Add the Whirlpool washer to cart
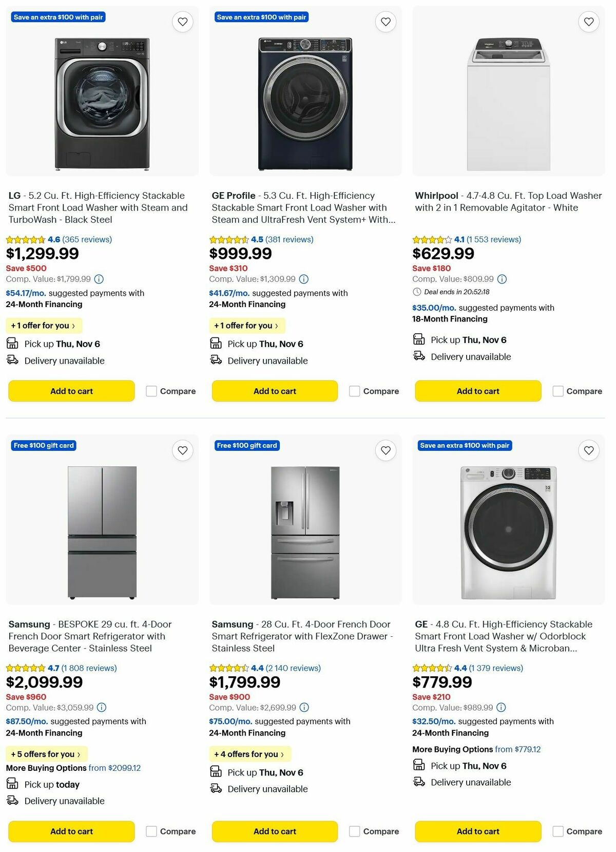The image size is (616, 852). click(477, 391)
